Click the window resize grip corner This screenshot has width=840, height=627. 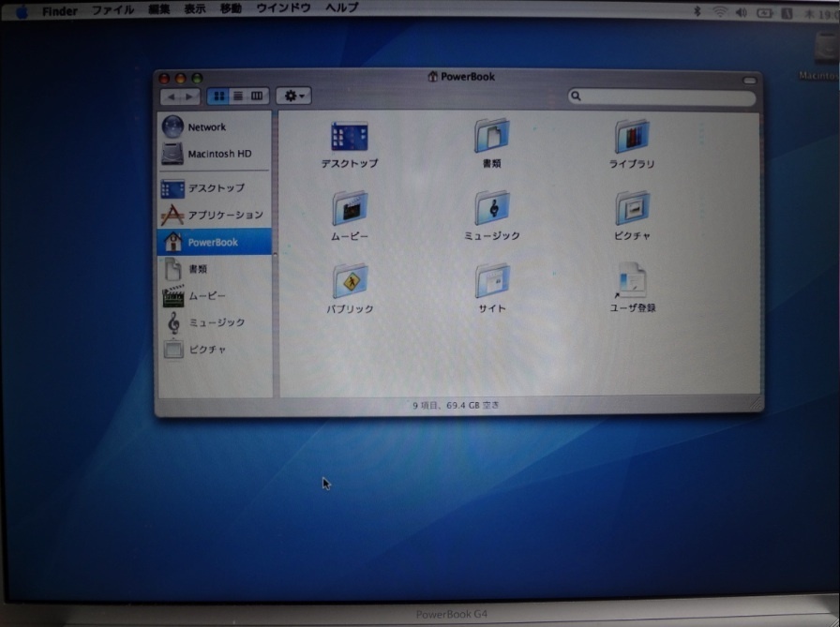coord(756,404)
